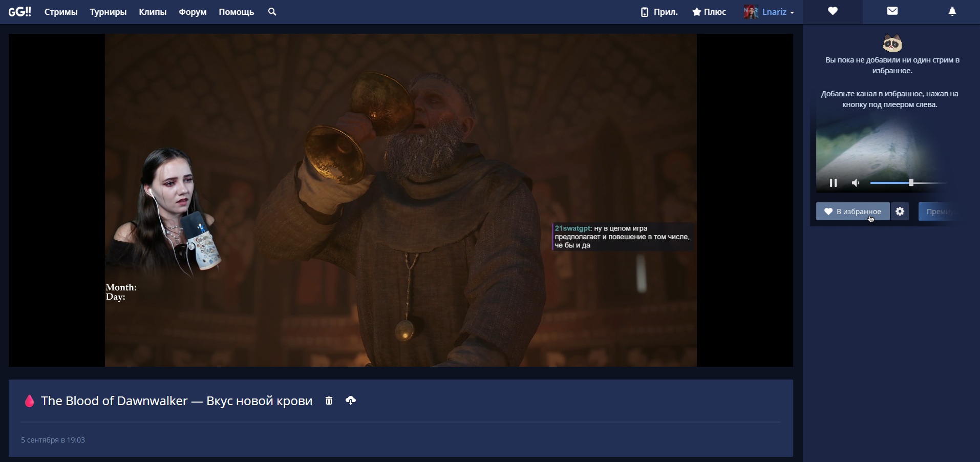Go to Стримы section
980x462 pixels.
(x=61, y=12)
